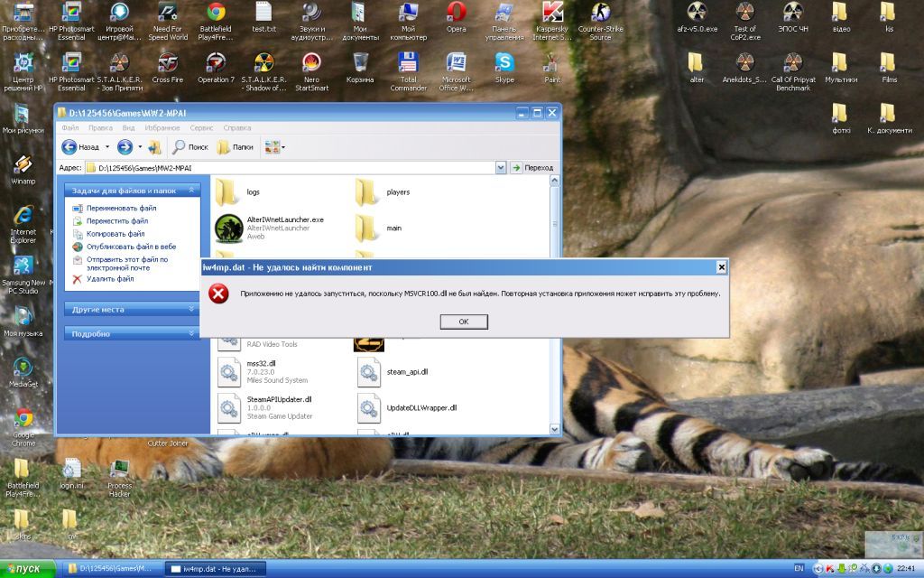Select the Skype desktop icon
The width and height of the screenshot is (924, 578).
(504, 68)
